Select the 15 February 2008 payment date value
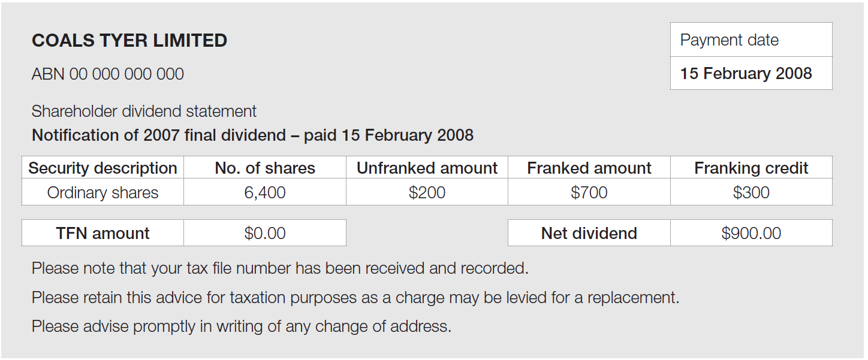 tap(746, 74)
